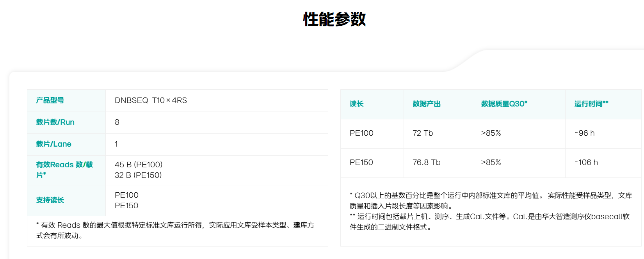The width and height of the screenshot is (644, 259).
Task: Click the Q30以上 footnote text
Action: (x=490, y=200)
